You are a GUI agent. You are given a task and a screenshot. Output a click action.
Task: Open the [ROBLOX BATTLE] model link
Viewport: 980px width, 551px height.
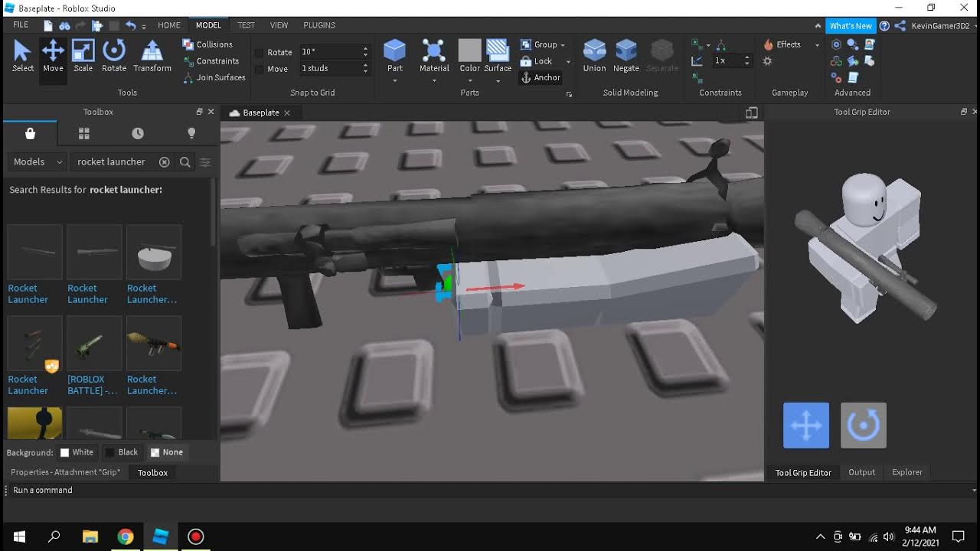[93, 385]
